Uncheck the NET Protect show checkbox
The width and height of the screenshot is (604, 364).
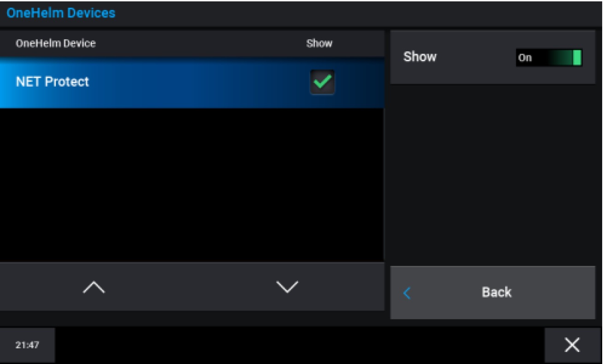pos(322,82)
